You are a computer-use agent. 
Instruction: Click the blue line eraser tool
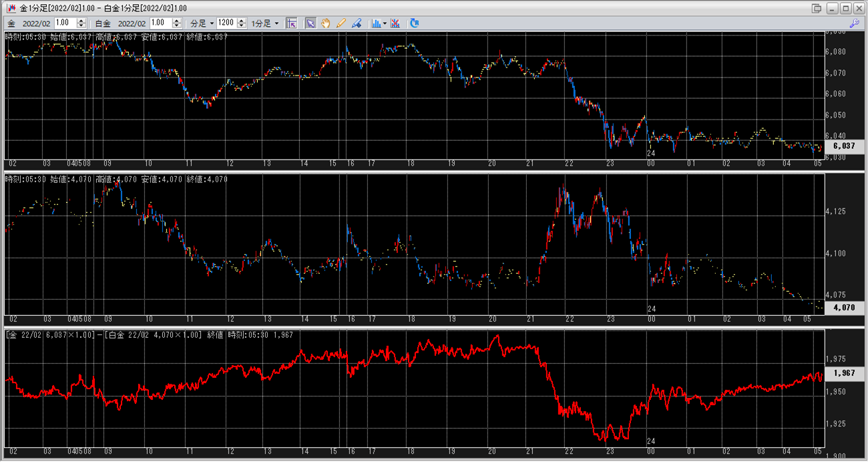point(357,23)
